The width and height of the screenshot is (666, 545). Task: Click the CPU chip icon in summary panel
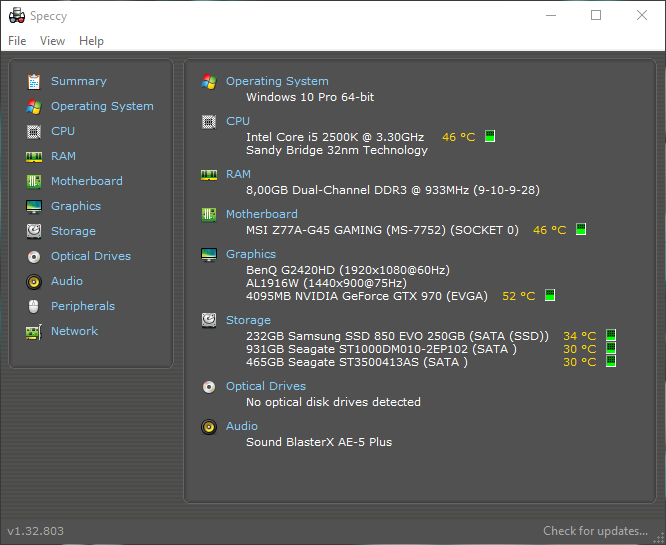tap(209, 122)
